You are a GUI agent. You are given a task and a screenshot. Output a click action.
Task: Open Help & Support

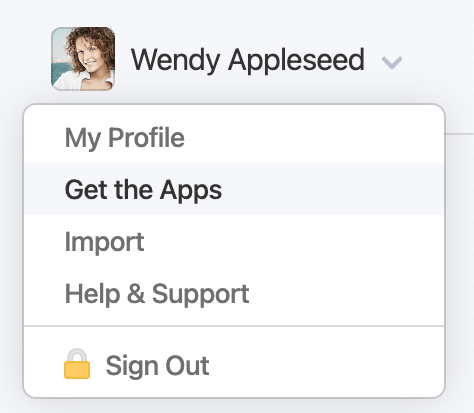click(x=234, y=293)
